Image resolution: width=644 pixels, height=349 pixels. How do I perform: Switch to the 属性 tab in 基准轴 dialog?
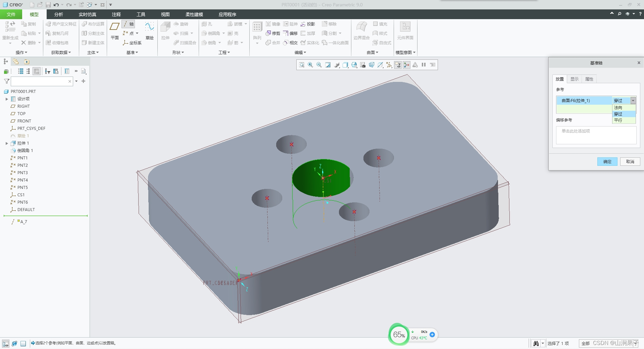point(589,79)
